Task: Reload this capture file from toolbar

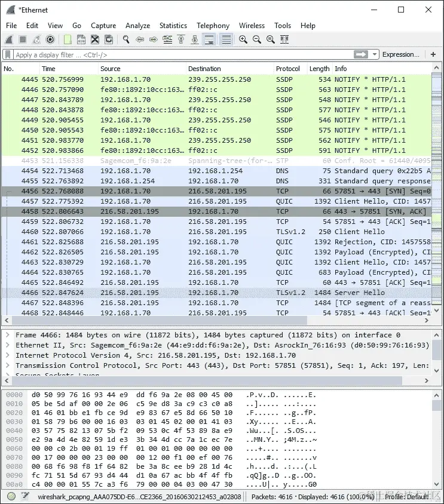Action: [x=109, y=39]
